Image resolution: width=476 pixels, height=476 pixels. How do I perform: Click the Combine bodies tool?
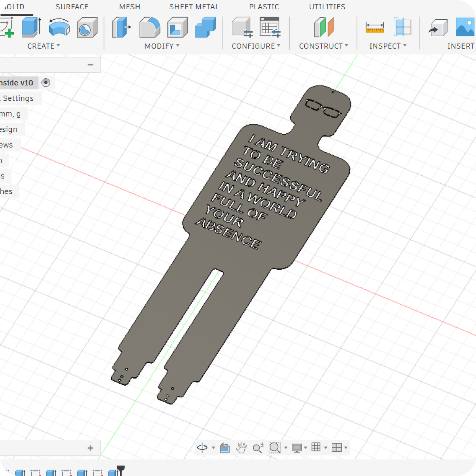tap(205, 28)
